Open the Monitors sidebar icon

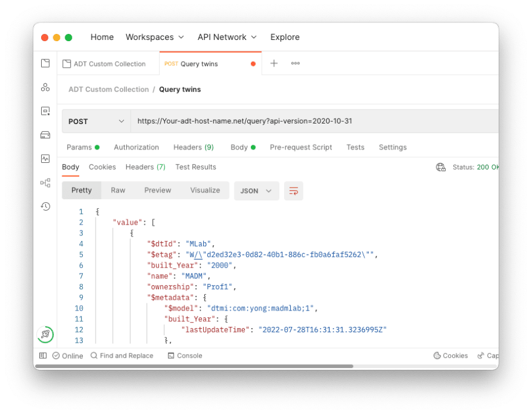pos(45,159)
